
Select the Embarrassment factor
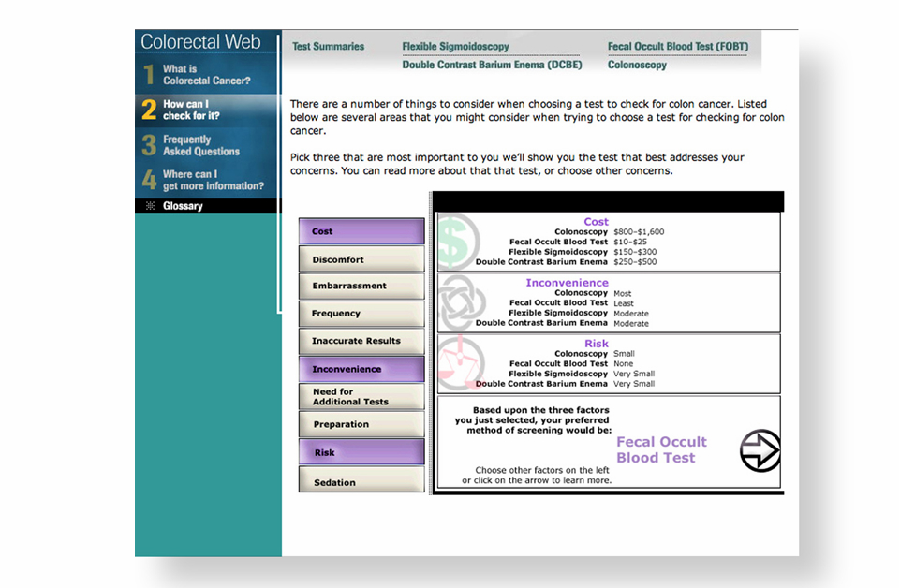click(361, 287)
